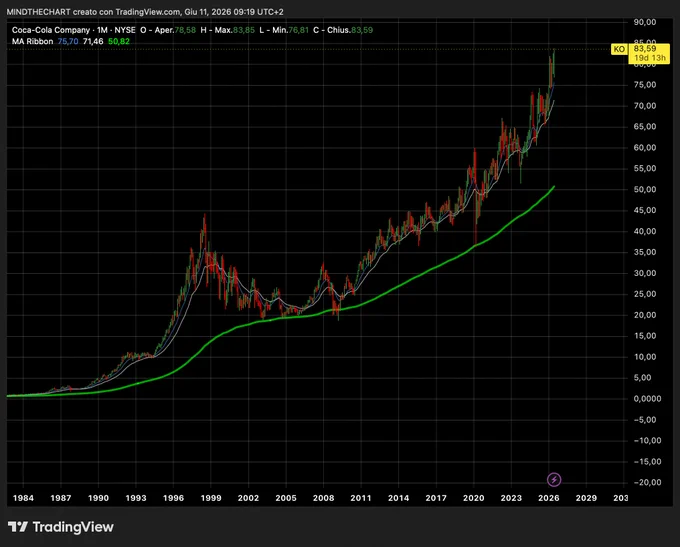The width and height of the screenshot is (680, 547).
Task: Click the 2014 label on time axis
Action: [x=399, y=498]
